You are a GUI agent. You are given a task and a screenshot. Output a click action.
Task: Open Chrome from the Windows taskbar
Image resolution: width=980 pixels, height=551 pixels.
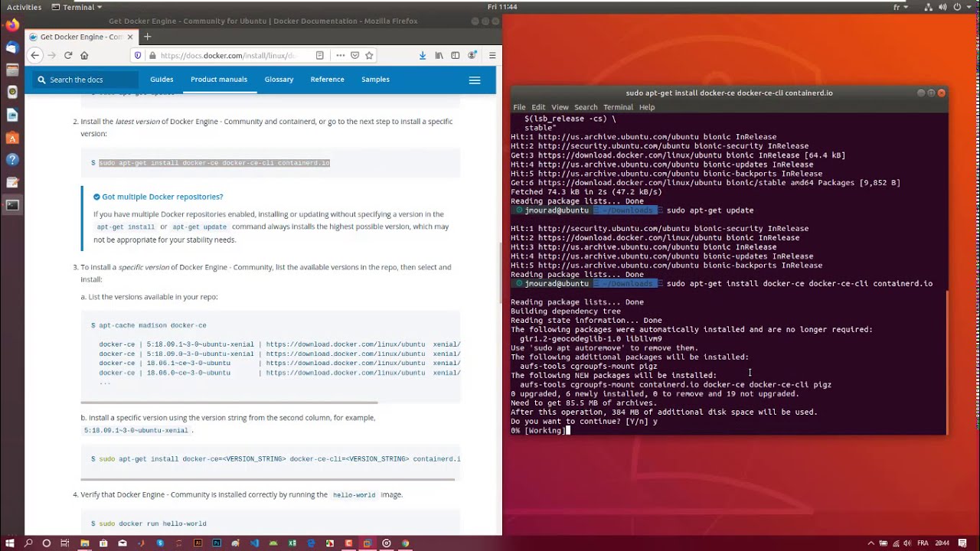406,543
